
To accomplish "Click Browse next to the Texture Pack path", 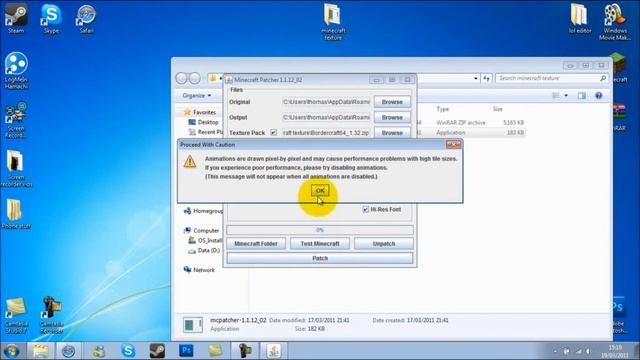I will point(392,133).
